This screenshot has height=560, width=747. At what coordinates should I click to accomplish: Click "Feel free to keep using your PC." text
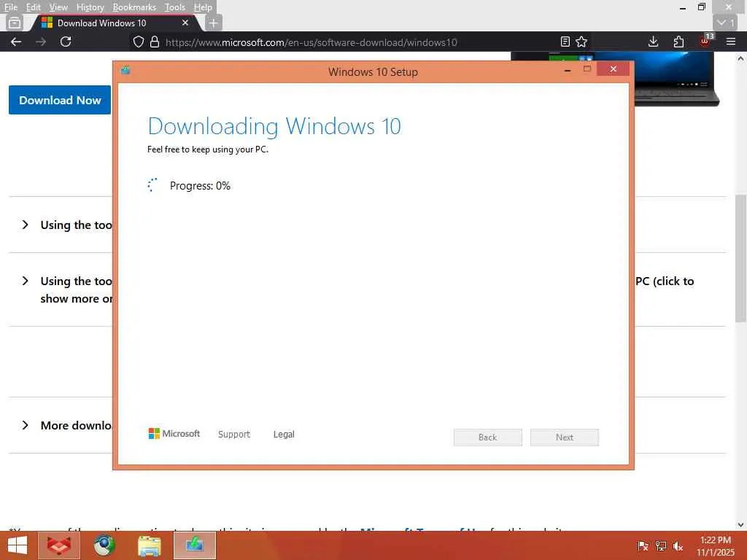pyautogui.click(x=208, y=149)
